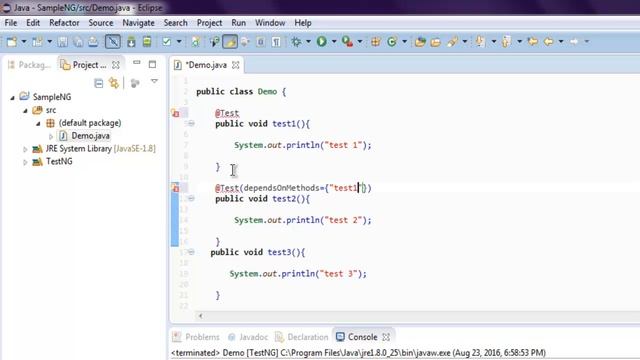Image resolution: width=640 pixels, height=360 pixels.
Task: Expand the Demo.java tree node
Action: click(51, 136)
